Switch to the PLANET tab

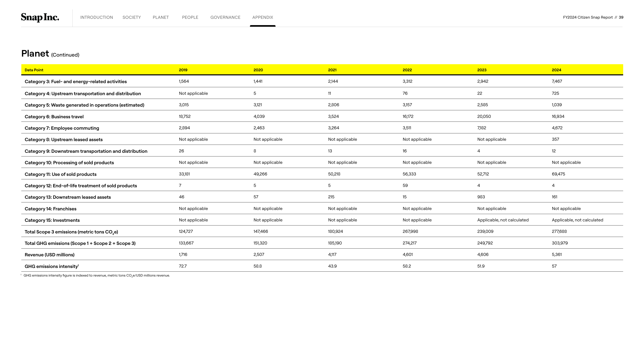(161, 17)
